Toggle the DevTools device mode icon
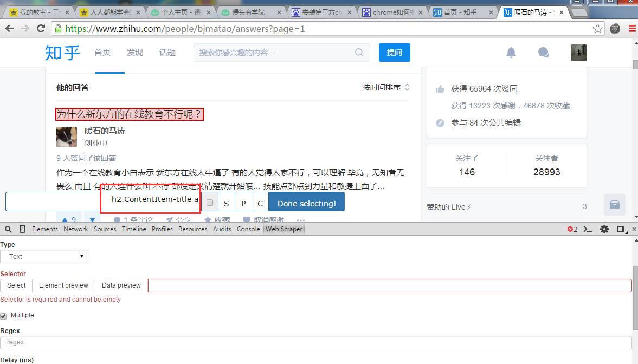The height and width of the screenshot is (364, 638). tap(22, 229)
